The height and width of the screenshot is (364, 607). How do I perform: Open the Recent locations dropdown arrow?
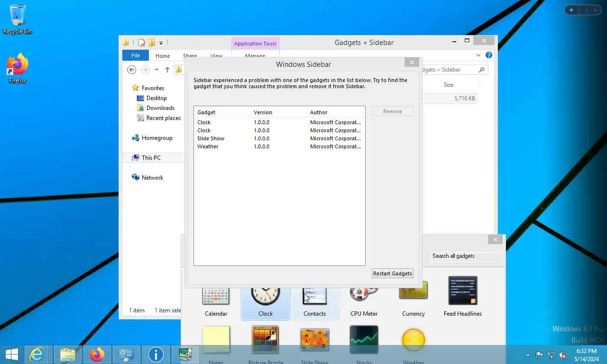(x=156, y=70)
